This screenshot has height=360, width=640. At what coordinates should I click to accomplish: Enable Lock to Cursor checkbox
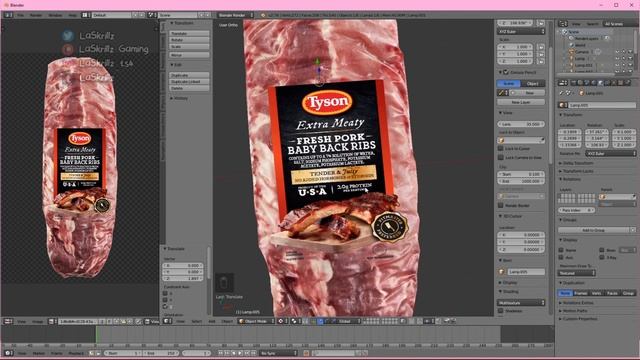tap(501, 149)
